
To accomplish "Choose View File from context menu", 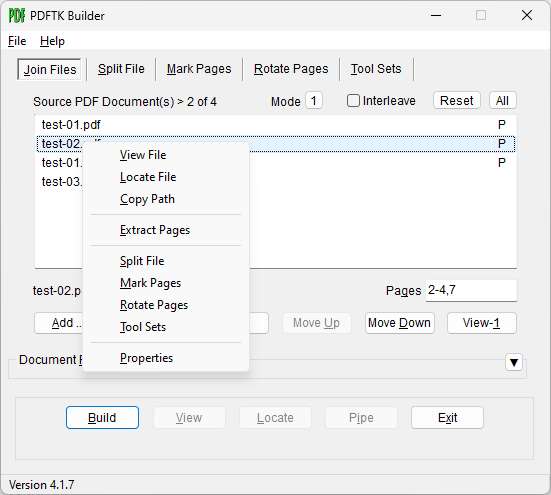I will 143,155.
